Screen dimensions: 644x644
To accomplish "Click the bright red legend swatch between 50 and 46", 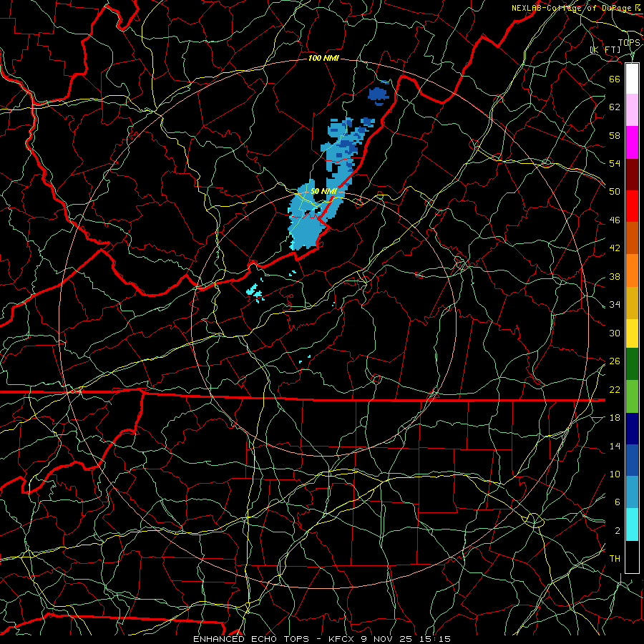I will 632,206.
